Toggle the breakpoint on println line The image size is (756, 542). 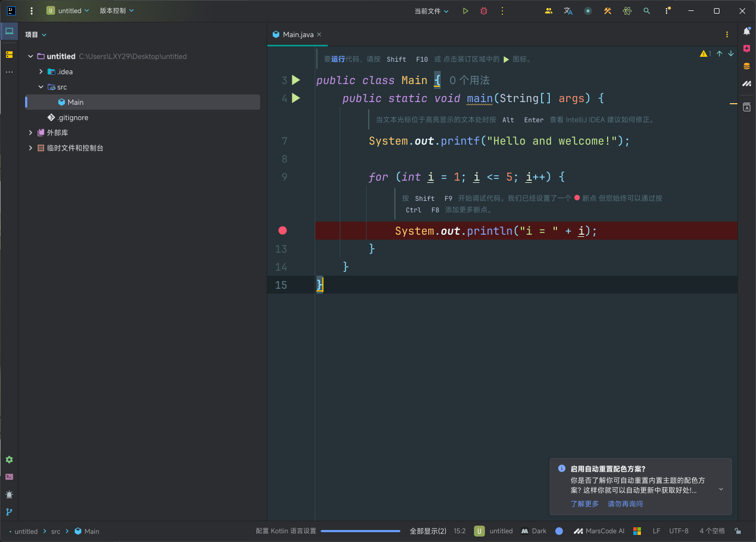(283, 230)
